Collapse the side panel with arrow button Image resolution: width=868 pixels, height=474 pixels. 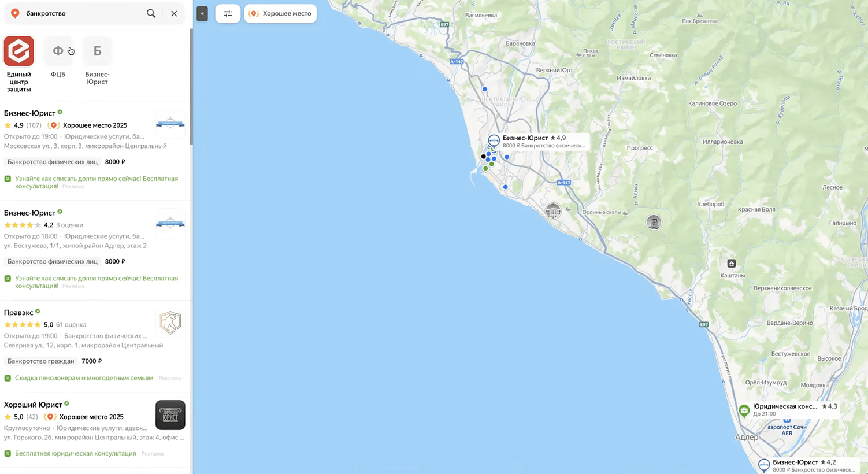point(202,14)
